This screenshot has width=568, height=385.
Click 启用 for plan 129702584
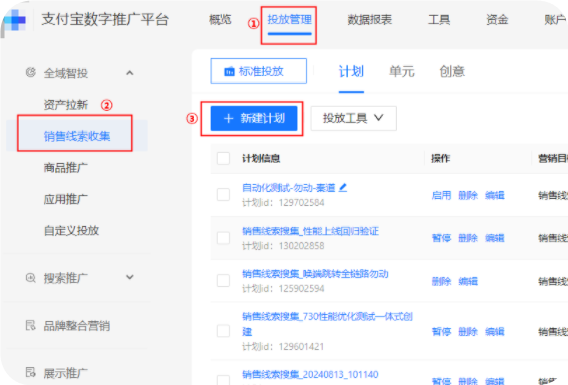[441, 196]
